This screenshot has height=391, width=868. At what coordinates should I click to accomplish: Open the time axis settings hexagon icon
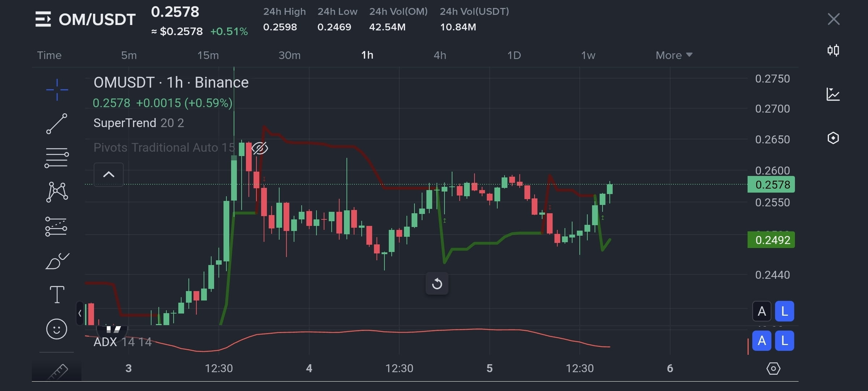773,369
